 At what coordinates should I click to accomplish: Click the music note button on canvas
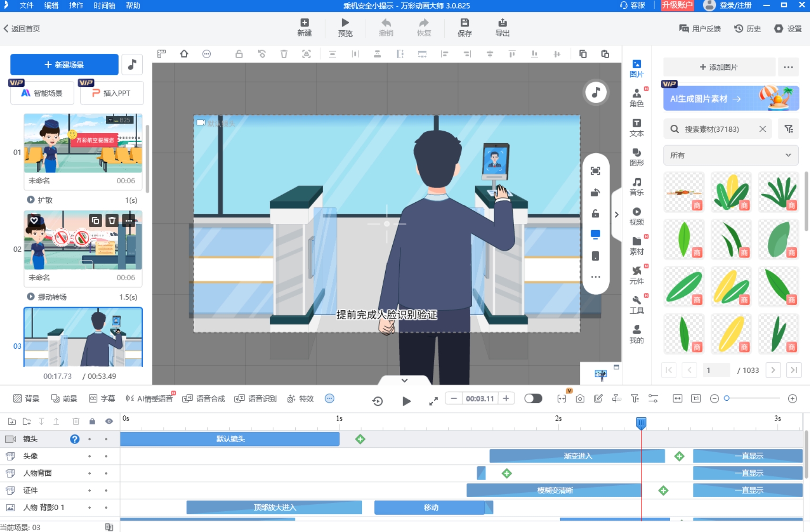pyautogui.click(x=596, y=92)
